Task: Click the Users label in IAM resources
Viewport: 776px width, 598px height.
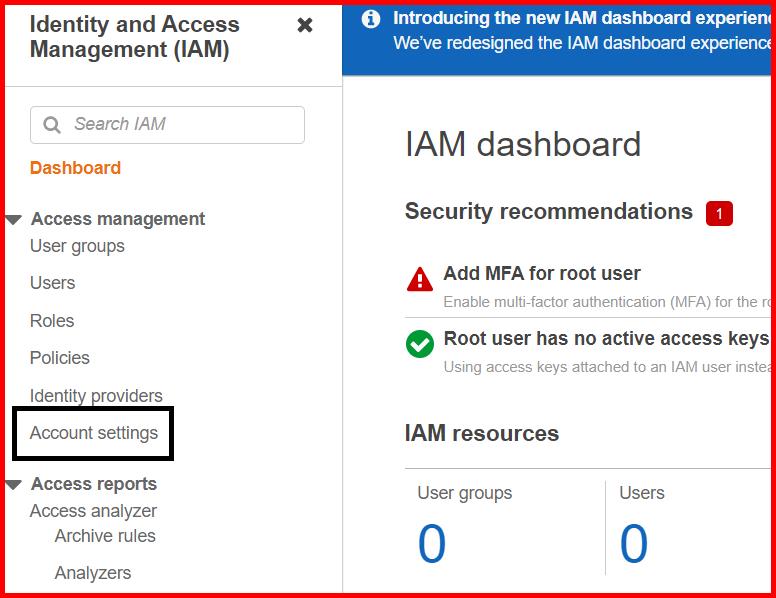Action: [x=642, y=493]
